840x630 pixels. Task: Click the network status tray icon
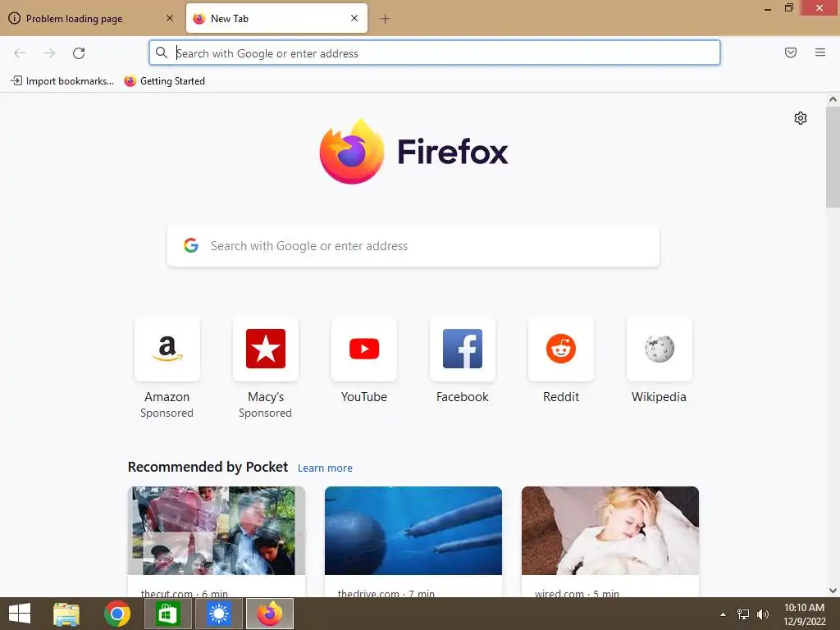[743, 614]
